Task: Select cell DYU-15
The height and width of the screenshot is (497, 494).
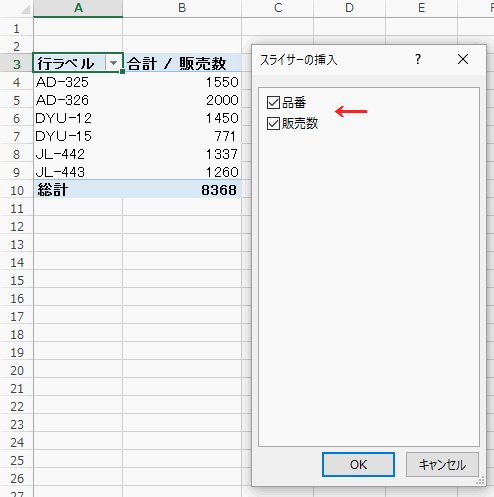Action: tap(78, 136)
